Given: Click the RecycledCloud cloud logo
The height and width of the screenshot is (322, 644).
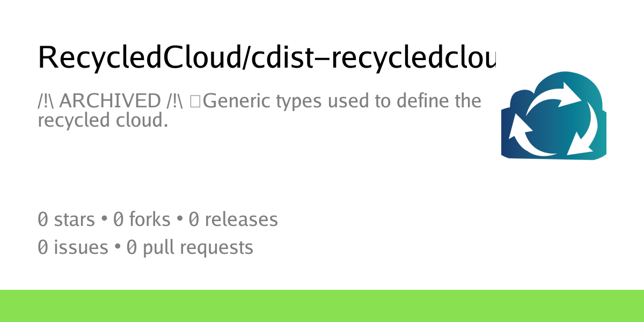Looking at the screenshot, I should (553, 116).
